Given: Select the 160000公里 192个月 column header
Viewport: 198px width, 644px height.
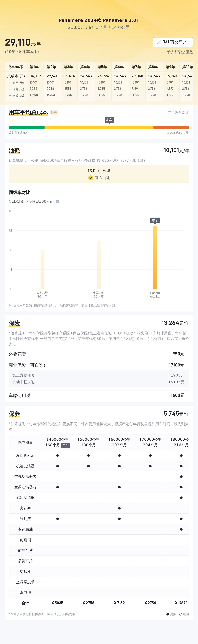Looking at the screenshot, I should 119,442.
